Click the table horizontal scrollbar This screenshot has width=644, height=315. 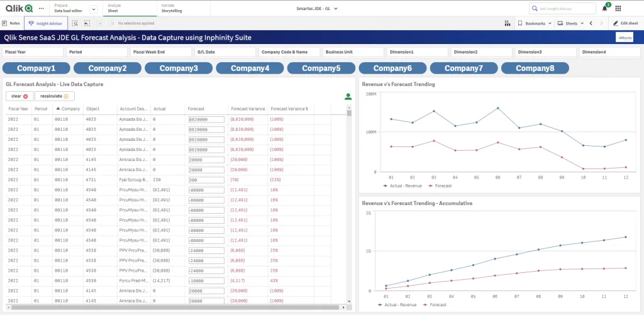tap(176, 307)
